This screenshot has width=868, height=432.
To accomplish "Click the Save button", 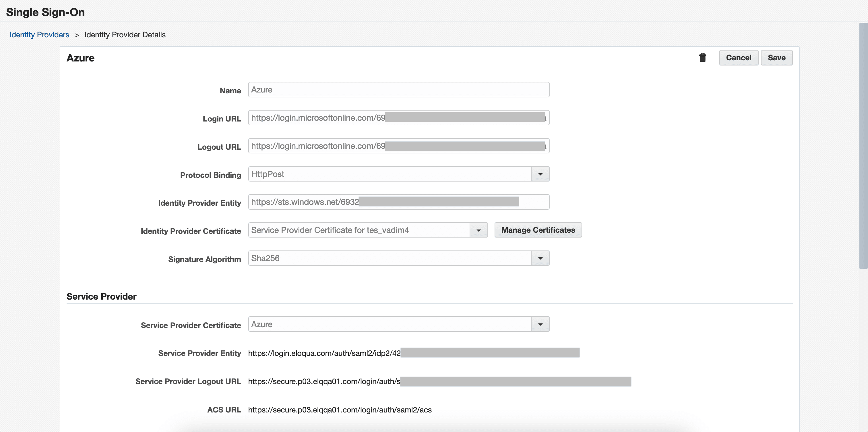I will click(x=776, y=58).
